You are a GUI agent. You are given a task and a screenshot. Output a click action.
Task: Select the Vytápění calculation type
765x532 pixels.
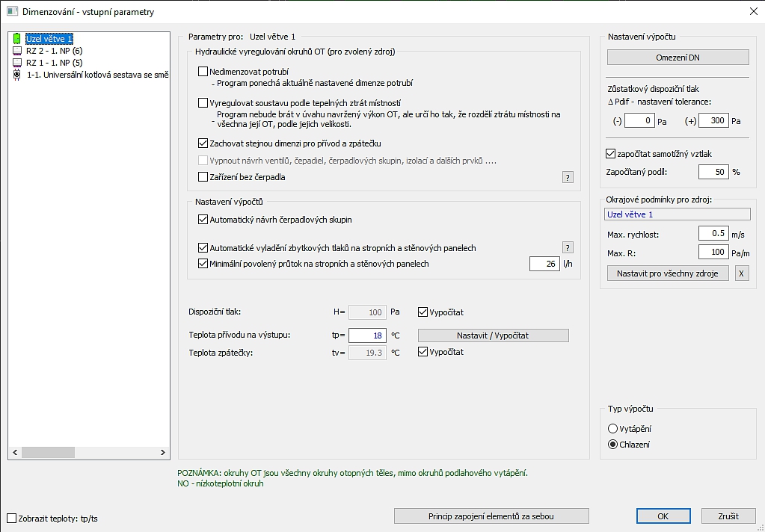coord(612,429)
